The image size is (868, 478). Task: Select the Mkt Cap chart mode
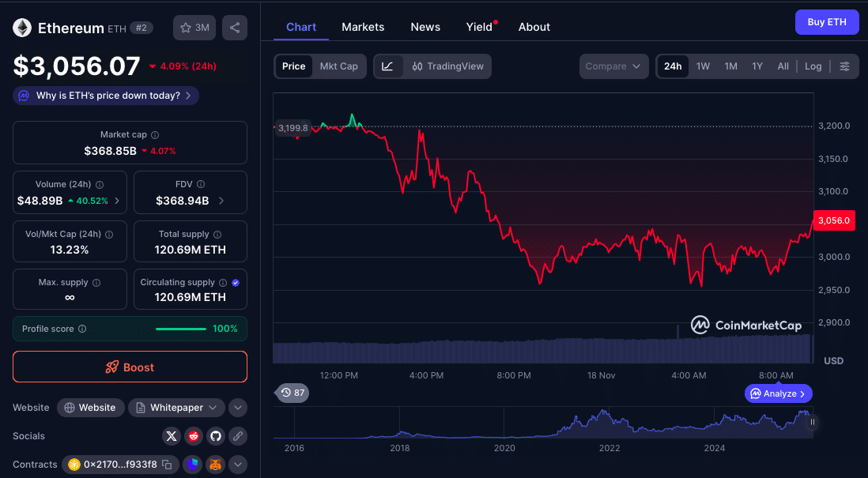[x=339, y=66]
